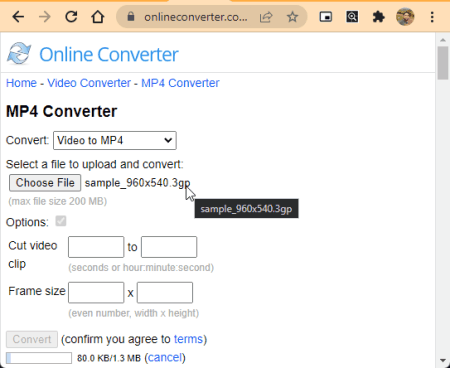Open Video Converter breadcrumb link
The image size is (450, 368).
click(x=89, y=83)
